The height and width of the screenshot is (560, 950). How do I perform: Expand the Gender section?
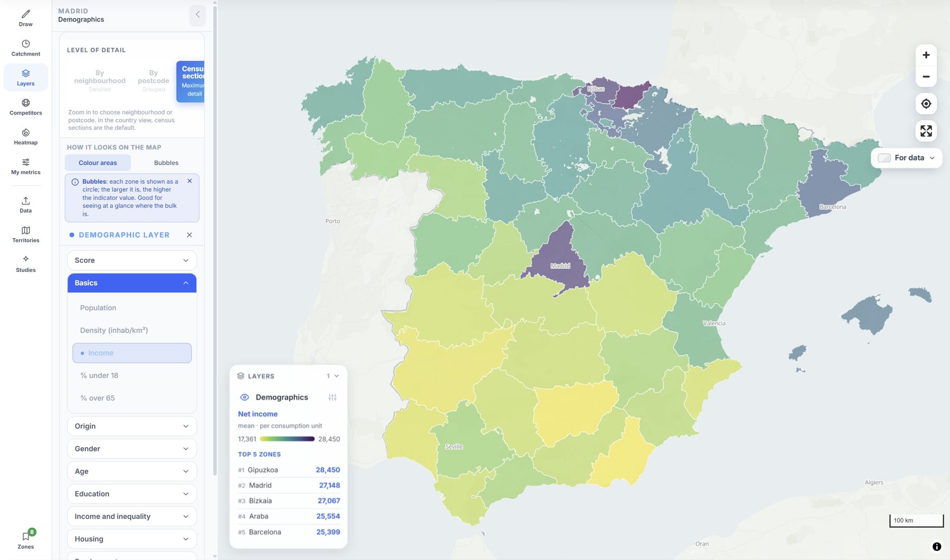132,449
